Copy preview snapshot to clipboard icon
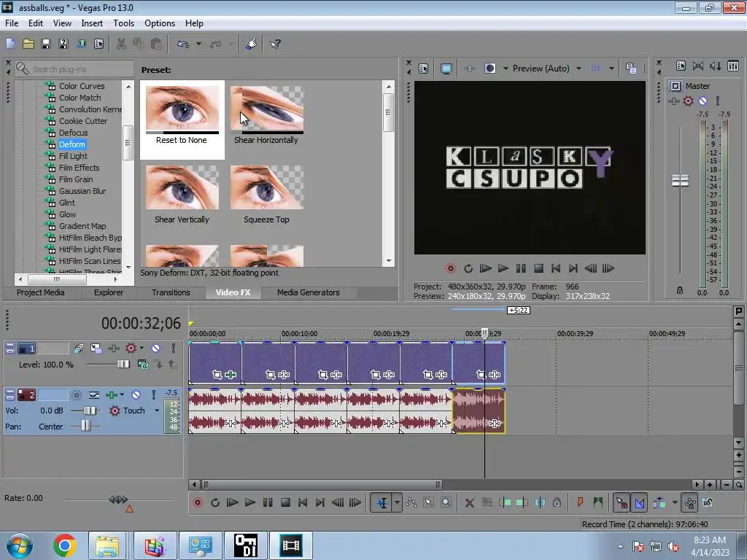 (x=631, y=69)
